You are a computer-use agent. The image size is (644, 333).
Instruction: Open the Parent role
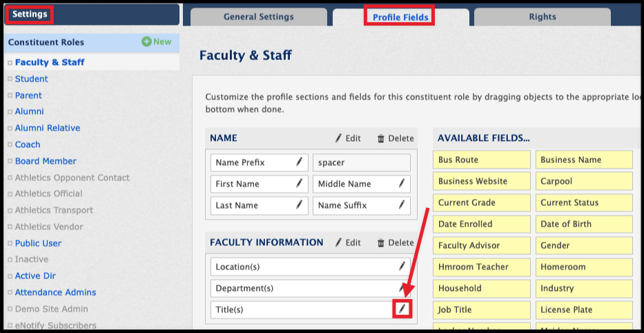pos(28,95)
